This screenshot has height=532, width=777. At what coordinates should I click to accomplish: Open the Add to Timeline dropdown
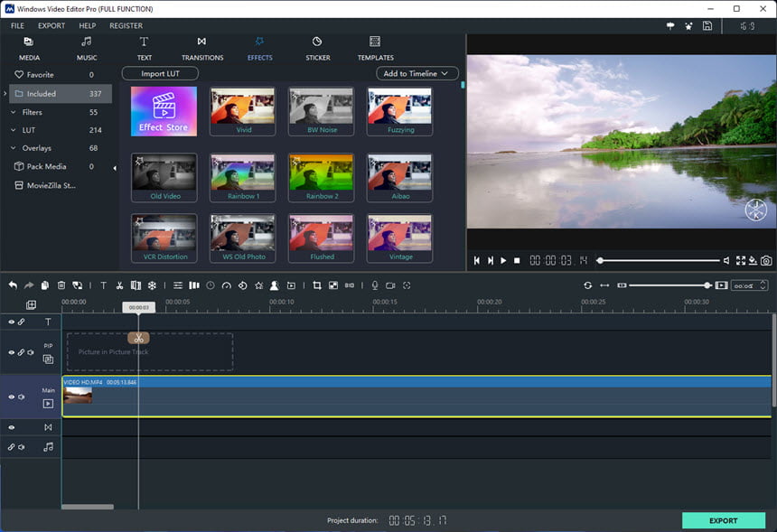pos(417,73)
